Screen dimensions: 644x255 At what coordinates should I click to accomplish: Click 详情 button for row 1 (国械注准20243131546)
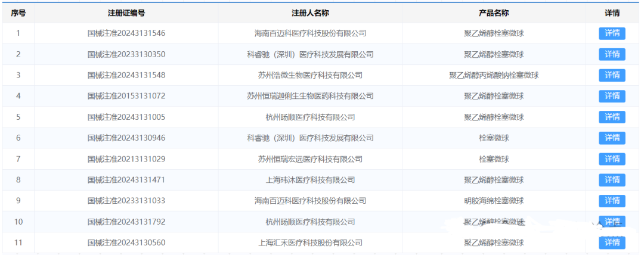click(612, 33)
